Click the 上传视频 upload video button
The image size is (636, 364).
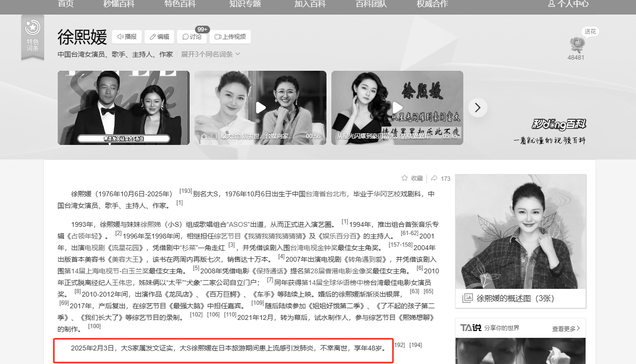pyautogui.click(x=230, y=37)
